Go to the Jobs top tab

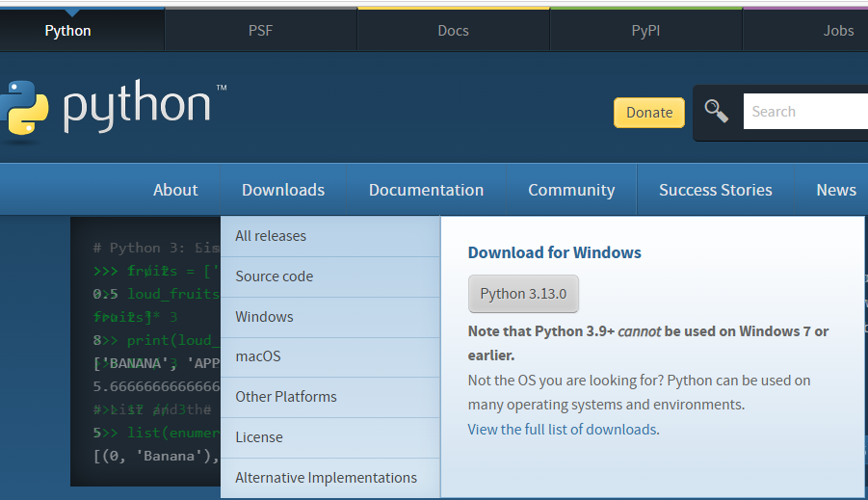click(838, 31)
